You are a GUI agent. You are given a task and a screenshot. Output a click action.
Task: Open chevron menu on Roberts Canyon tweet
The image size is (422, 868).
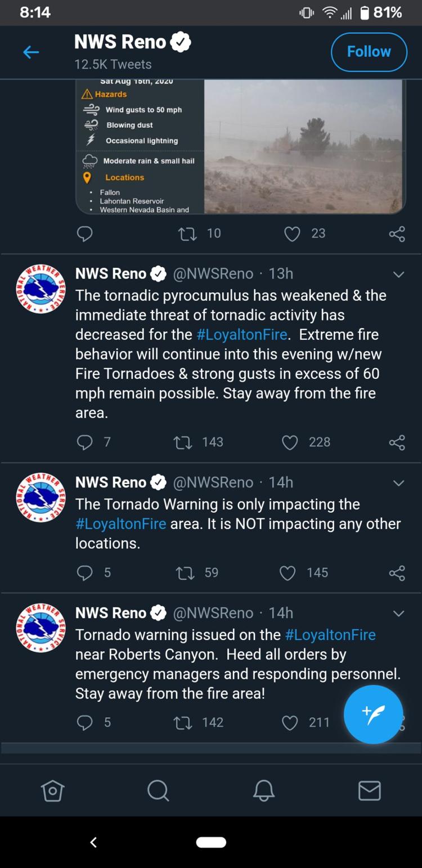tap(398, 614)
